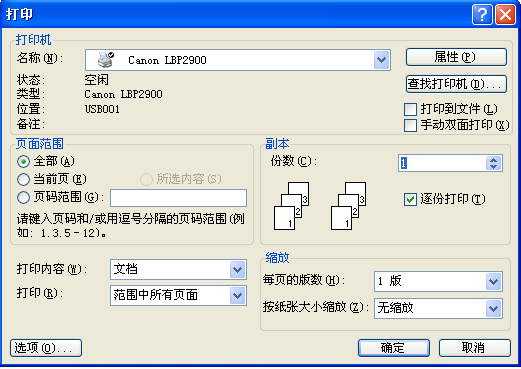The width and height of the screenshot is (521, 369).
Task: Click the 打印 dialog title text
Action: pos(19,14)
